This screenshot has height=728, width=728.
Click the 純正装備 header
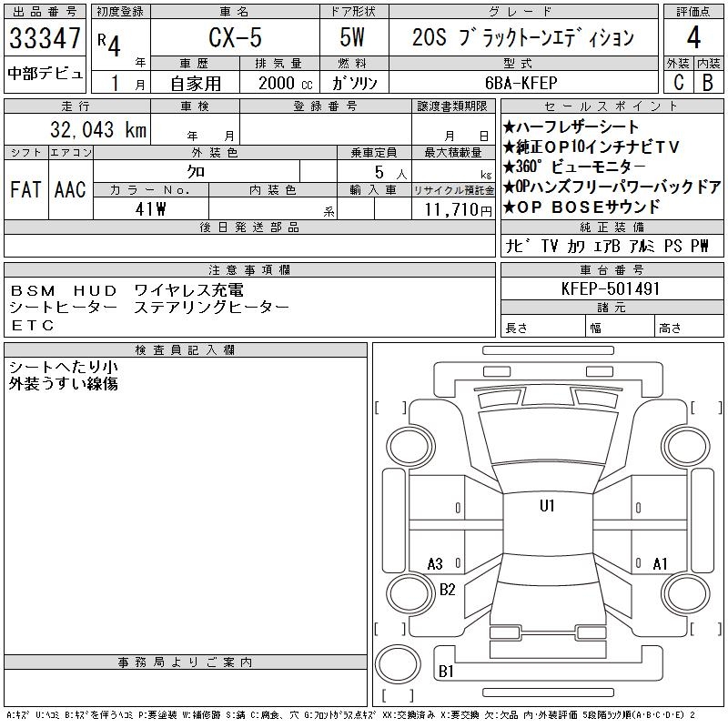[612, 227]
